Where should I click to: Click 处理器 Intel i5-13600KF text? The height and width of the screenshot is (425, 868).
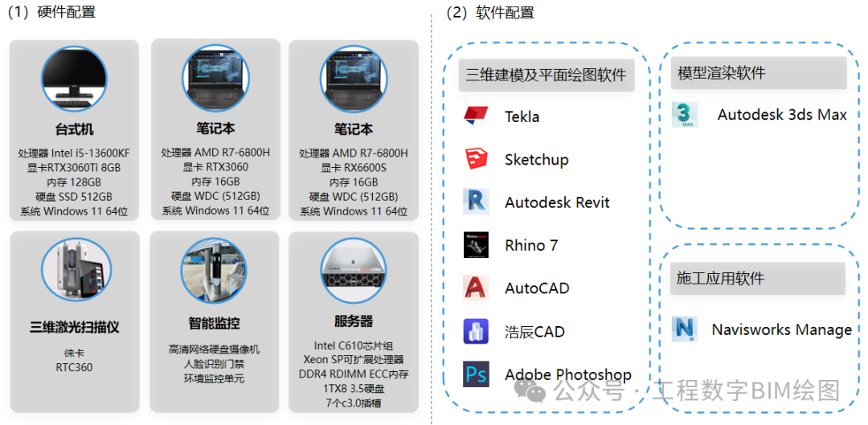(74, 153)
